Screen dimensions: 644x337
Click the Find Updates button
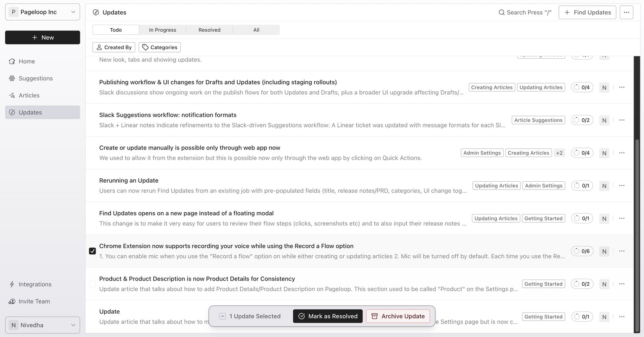[x=588, y=12]
